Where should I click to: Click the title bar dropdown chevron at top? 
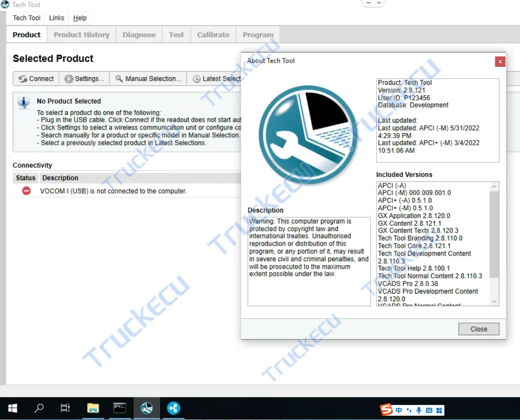coord(379,3)
